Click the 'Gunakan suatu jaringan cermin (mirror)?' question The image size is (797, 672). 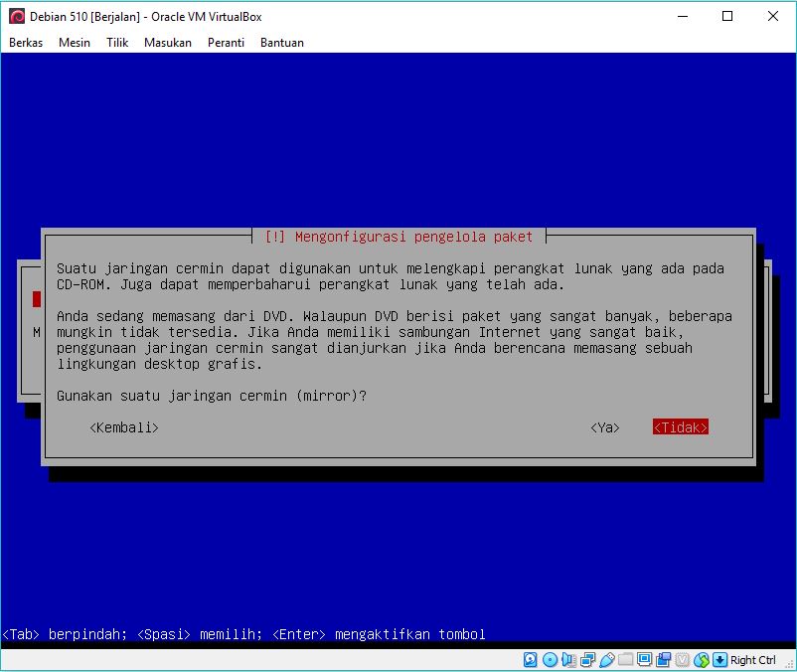click(212, 396)
